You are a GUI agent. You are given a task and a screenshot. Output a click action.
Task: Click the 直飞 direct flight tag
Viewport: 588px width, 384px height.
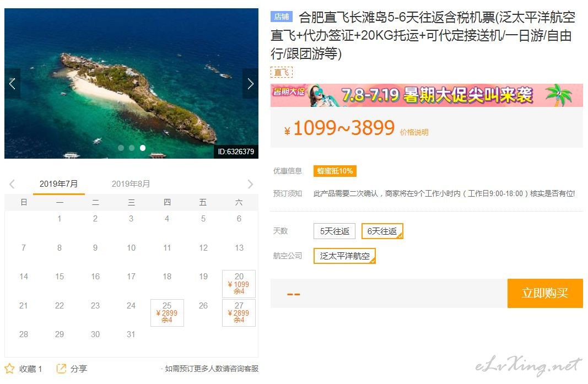click(281, 72)
